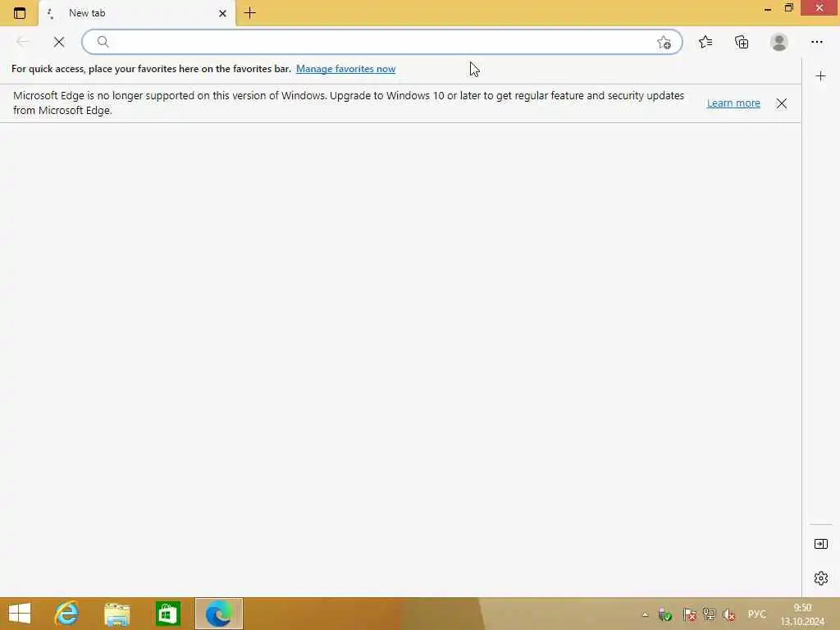Image resolution: width=840 pixels, height=630 pixels.
Task: Minimize the Edge window
Action: tap(767, 8)
